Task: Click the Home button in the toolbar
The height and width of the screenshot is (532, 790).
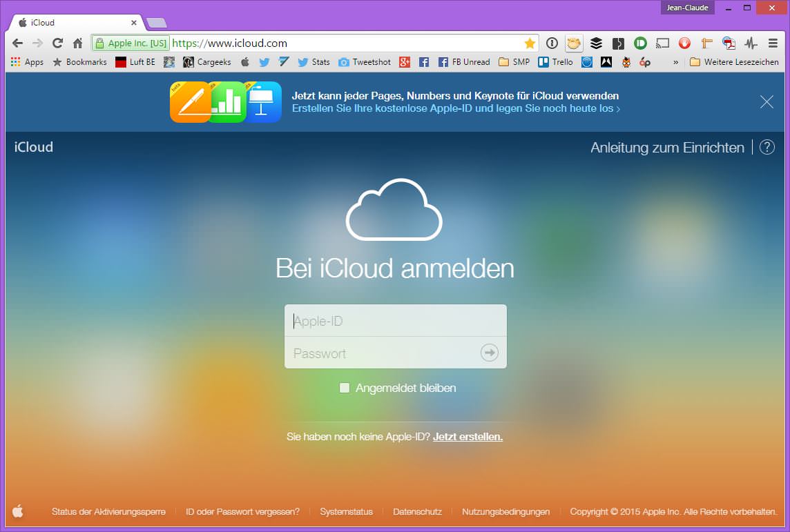Action: click(x=78, y=43)
